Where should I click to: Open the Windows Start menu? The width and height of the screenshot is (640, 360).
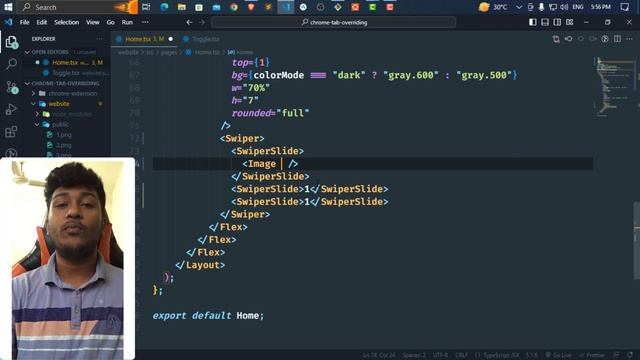click(x=8, y=7)
